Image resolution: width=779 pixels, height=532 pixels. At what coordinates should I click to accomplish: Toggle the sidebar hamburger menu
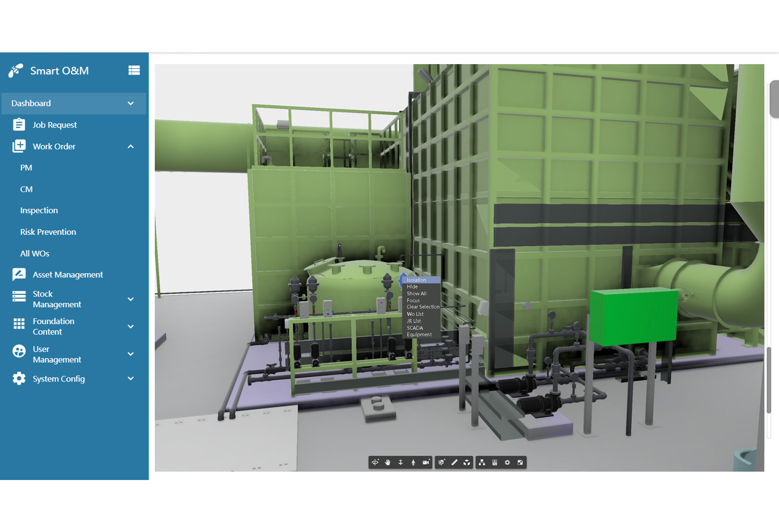click(134, 70)
